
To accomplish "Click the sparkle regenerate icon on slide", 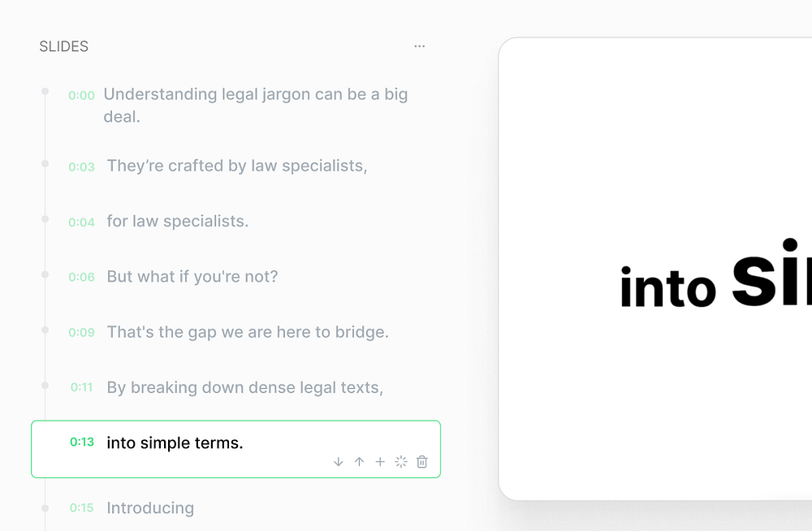I will tap(401, 462).
